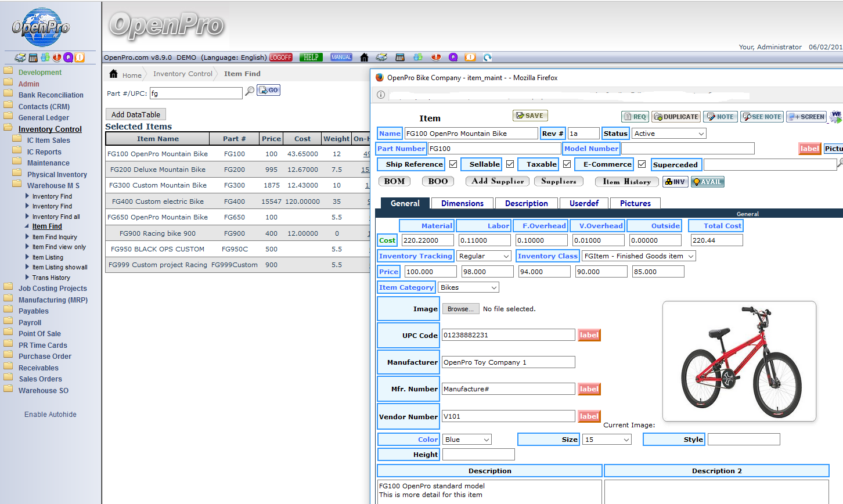Click the Part #/UPC search field
843x504 pixels.
[196, 93]
